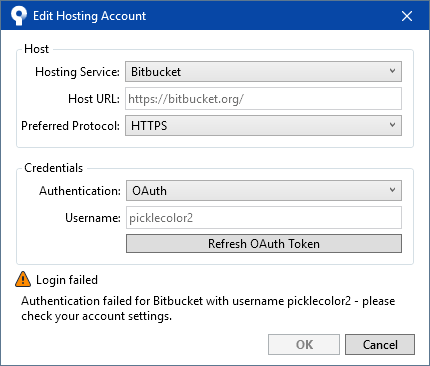Screen dimensions: 430x366
Task: Click the Username label
Action: [93, 218]
